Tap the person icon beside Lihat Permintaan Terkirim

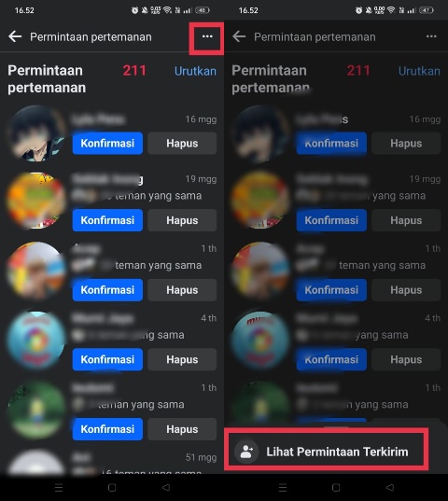[246, 452]
